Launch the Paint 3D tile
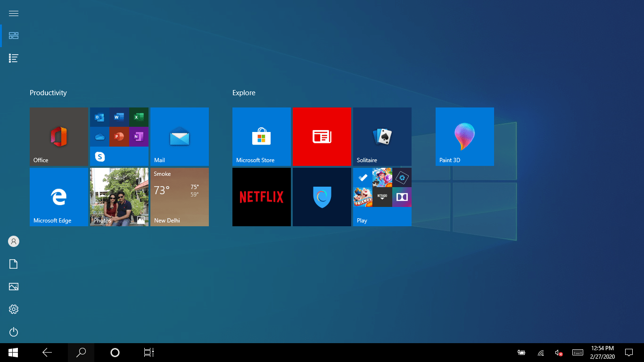This screenshot has width=644, height=362. coord(465,137)
